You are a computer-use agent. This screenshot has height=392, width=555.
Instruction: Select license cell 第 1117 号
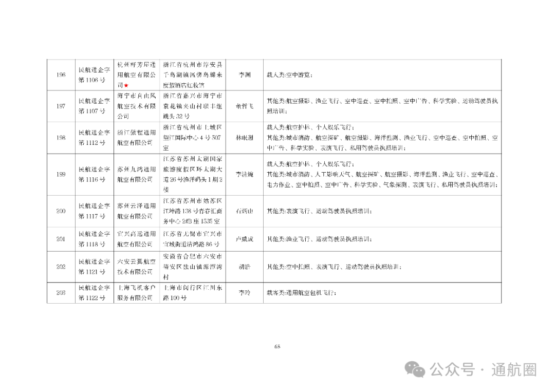(x=95, y=211)
